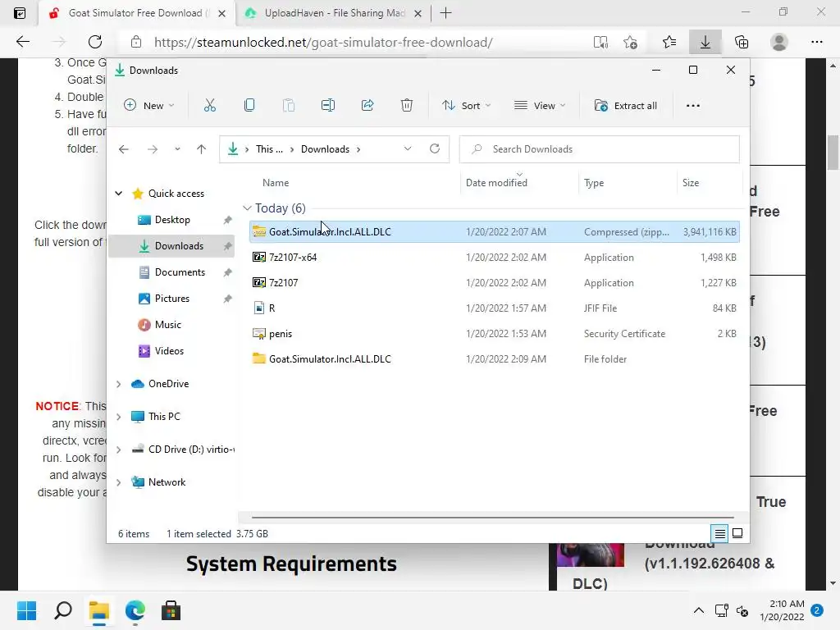The width and height of the screenshot is (840, 630).
Task: Click the Edge address bar URL
Action: pos(323,43)
